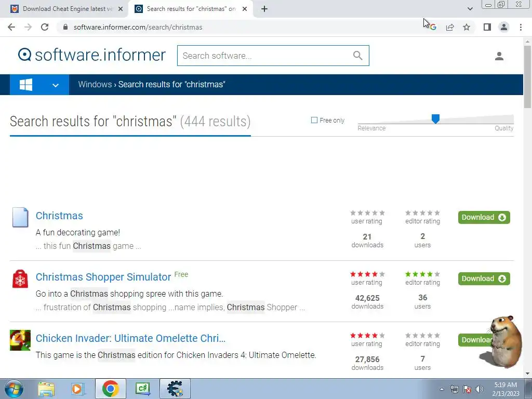Click the software.informer logo
The height and width of the screenshot is (399, 532).
click(91, 55)
